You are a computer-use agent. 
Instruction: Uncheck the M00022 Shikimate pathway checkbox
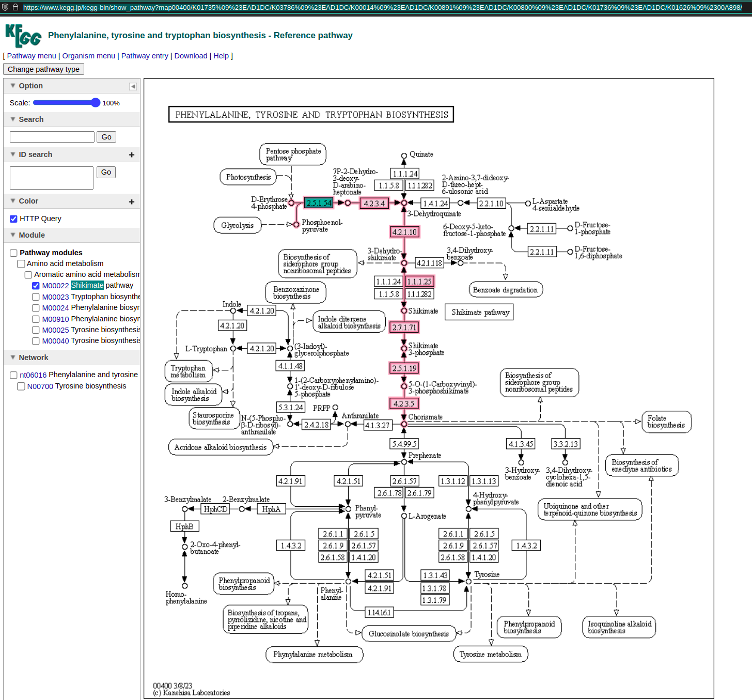pyautogui.click(x=36, y=286)
